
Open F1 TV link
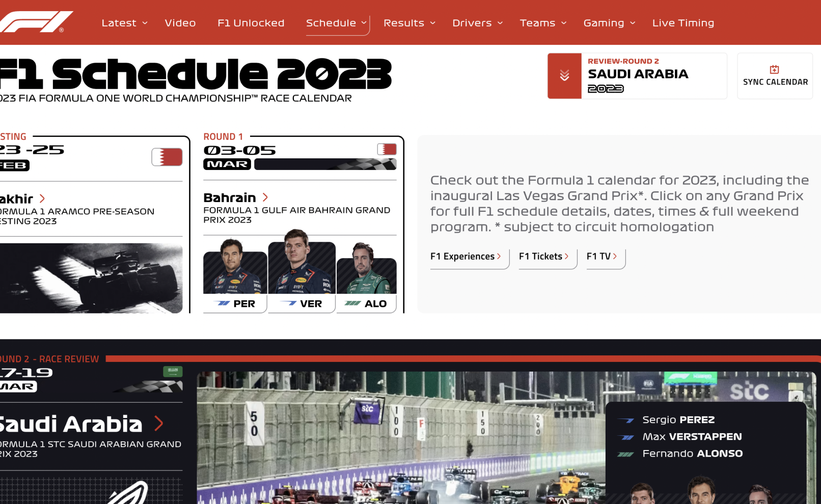pyautogui.click(x=598, y=256)
